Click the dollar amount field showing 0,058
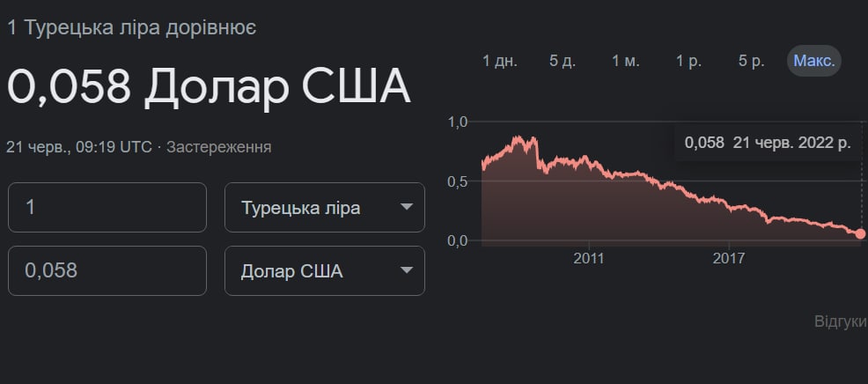The height and width of the screenshot is (384, 868). click(x=107, y=270)
